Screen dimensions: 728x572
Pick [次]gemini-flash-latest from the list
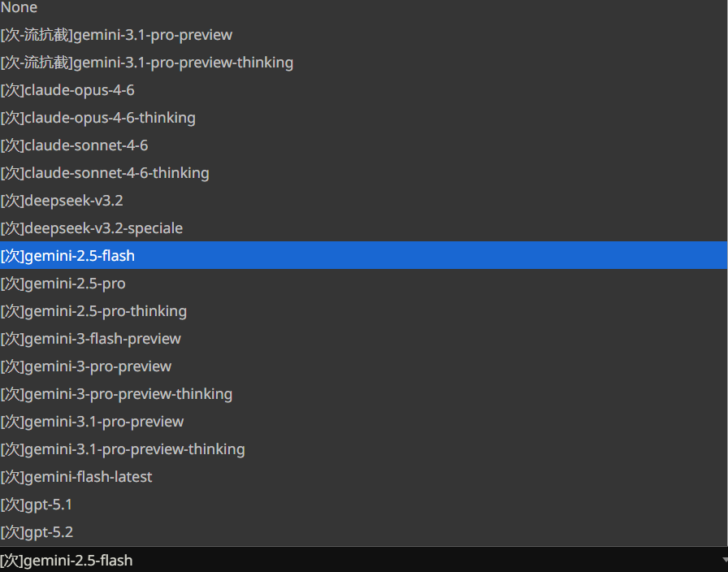[x=76, y=477]
